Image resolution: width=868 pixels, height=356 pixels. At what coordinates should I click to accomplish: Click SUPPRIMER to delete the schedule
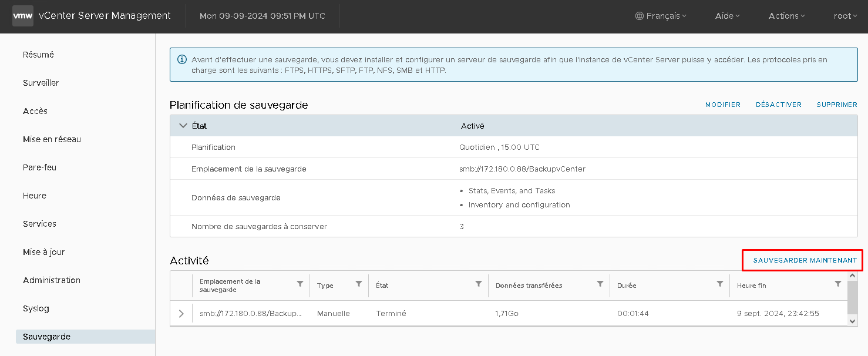pos(837,105)
